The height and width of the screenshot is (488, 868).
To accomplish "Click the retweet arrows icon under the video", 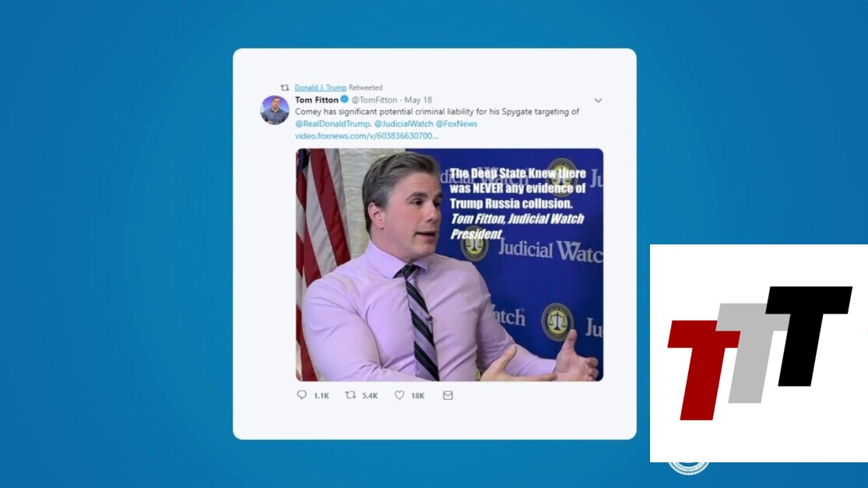I will click(x=350, y=395).
